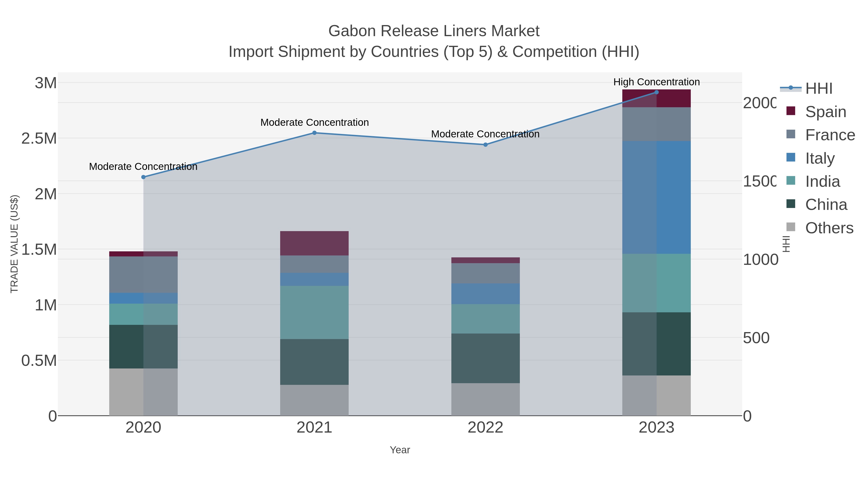Click the HHI data point for 2023
868x488 pixels.
pyautogui.click(x=656, y=92)
